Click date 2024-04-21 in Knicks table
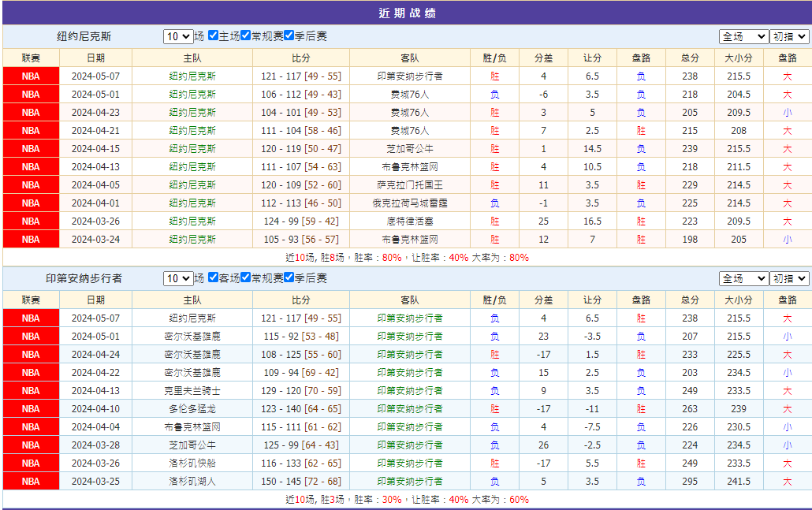The image size is (812, 510). 96,131
